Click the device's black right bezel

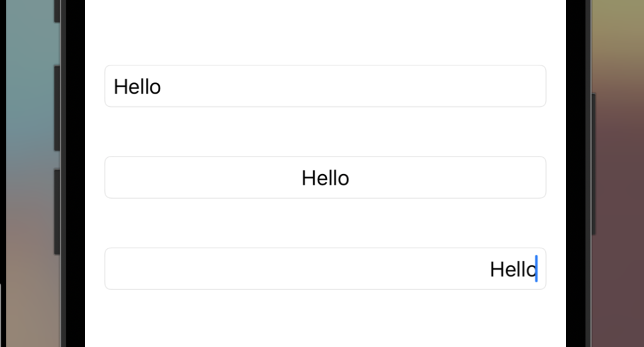click(575, 173)
